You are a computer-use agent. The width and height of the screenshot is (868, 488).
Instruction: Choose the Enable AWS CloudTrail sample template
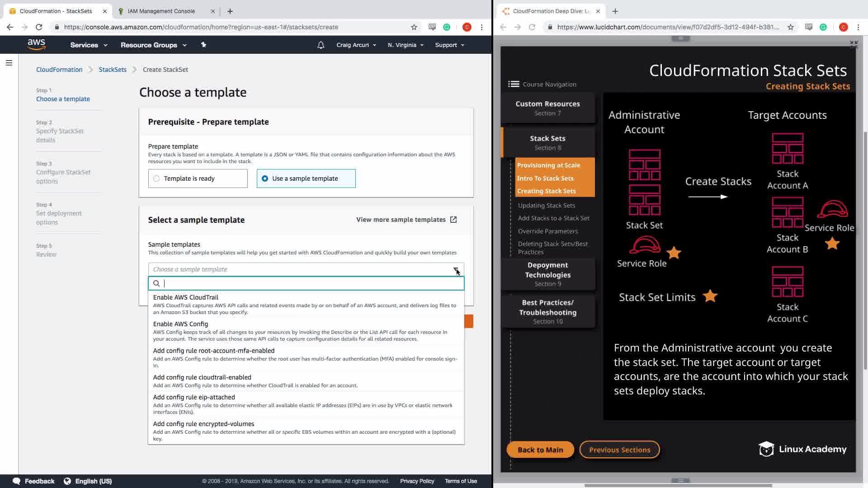pos(186,297)
